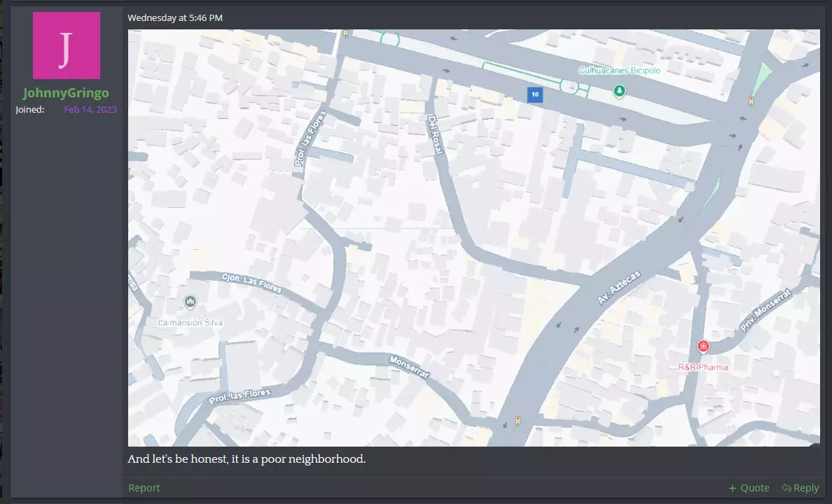Click the traffic light right of Culhuacanes Bicipolo
Screen dimensions: 832x504
[751, 101]
